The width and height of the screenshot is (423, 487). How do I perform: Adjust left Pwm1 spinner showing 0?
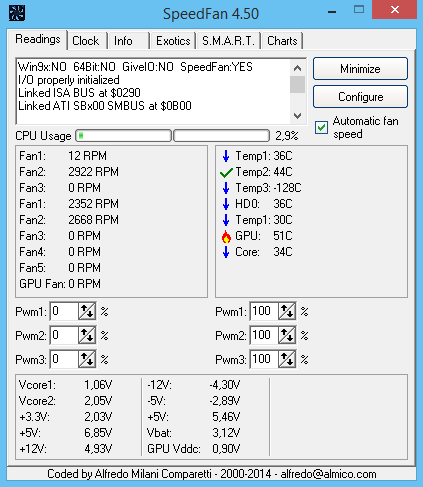point(87,311)
